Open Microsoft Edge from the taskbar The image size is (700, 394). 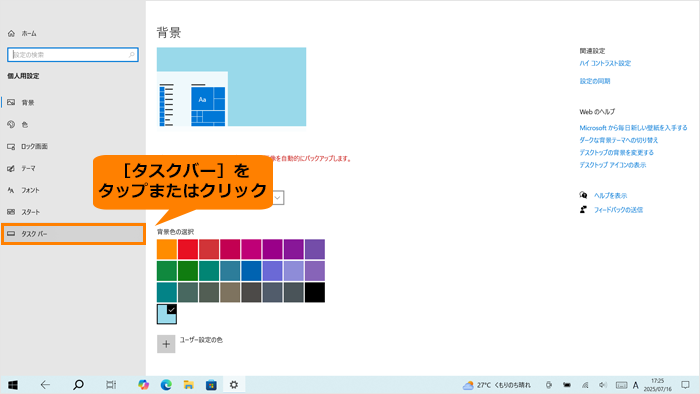[166, 385]
